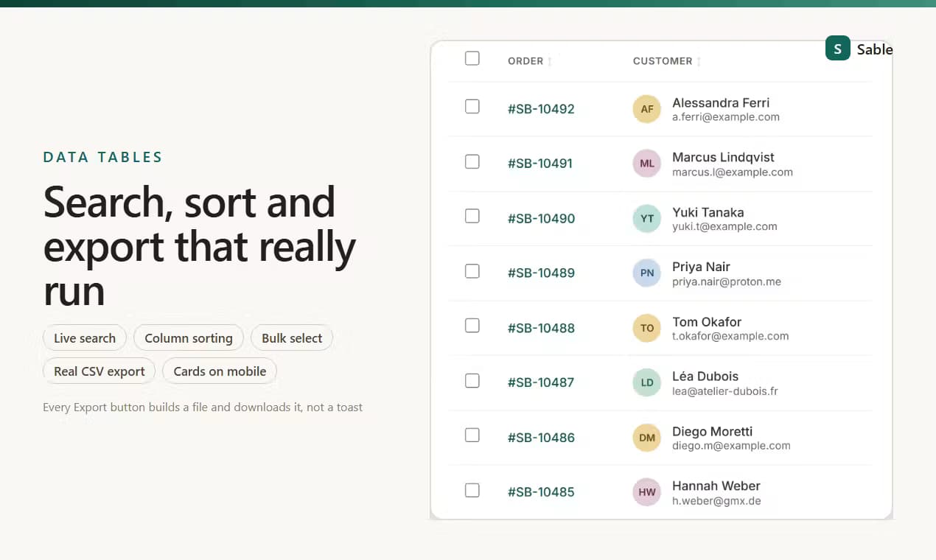Open order link #SB-10488
The image size is (936, 560).
541,328
